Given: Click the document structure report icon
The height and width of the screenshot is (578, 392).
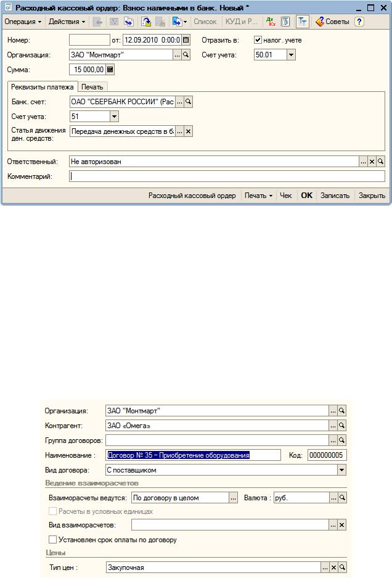Looking at the screenshot, I should 285,22.
